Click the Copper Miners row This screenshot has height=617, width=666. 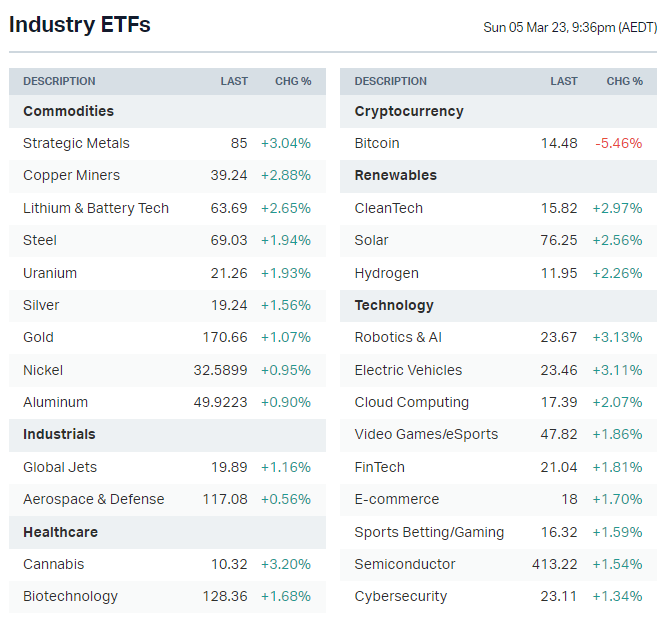click(x=71, y=175)
